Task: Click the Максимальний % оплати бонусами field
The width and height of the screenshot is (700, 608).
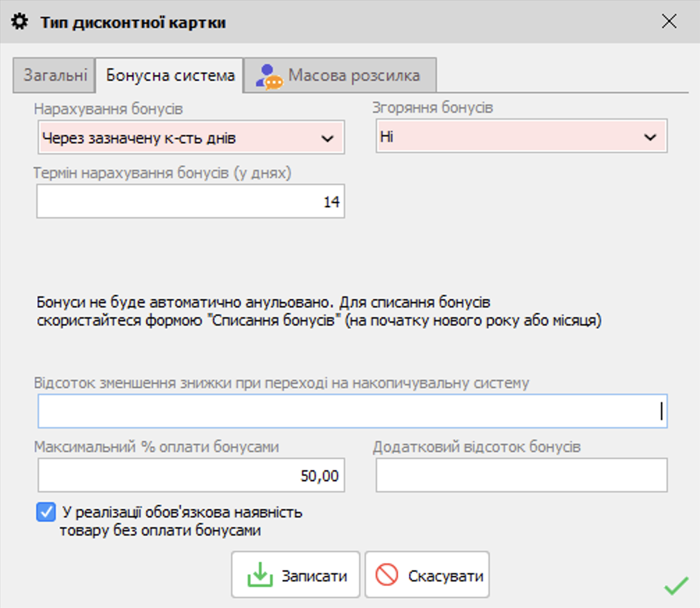Action: click(x=191, y=475)
